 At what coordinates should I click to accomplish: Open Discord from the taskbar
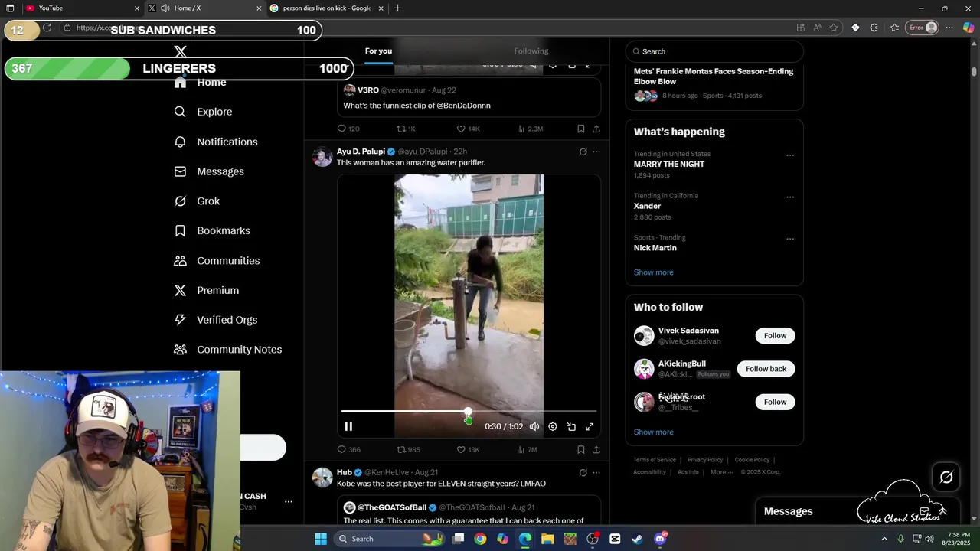(661, 539)
